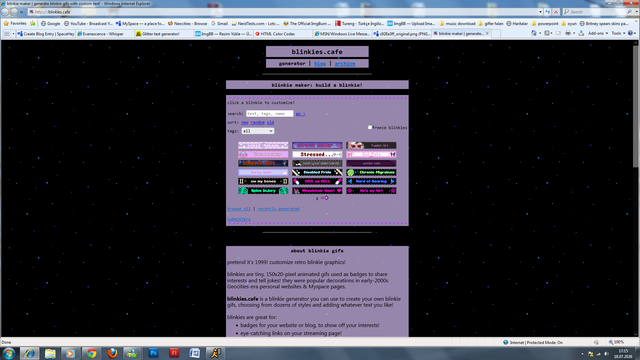Open Photoshop from taskbar
This screenshot has width=640, height=360.
(x=153, y=353)
